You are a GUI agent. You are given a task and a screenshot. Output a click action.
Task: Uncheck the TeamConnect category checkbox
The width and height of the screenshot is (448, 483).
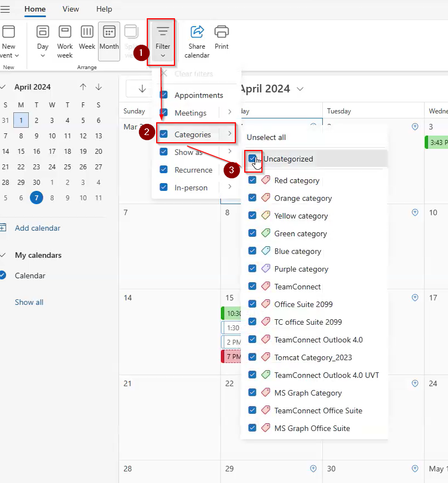click(x=252, y=286)
